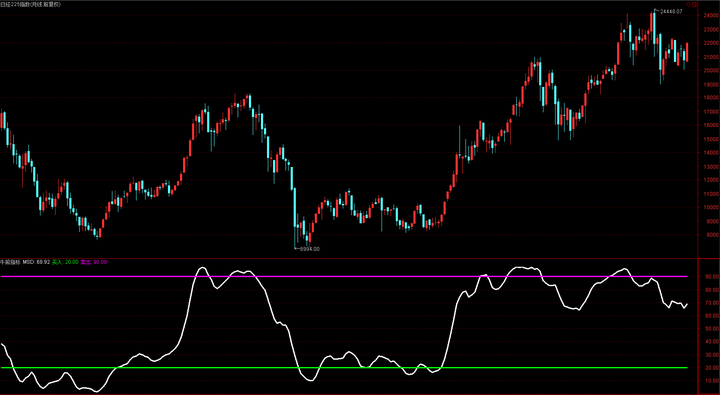Click the divider between price and indicator panels
The height and width of the screenshot is (395, 720).
tap(349, 259)
